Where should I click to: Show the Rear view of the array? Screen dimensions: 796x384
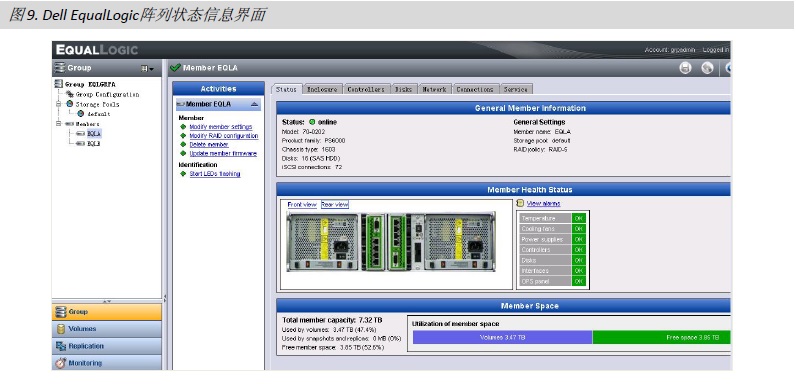click(x=335, y=204)
